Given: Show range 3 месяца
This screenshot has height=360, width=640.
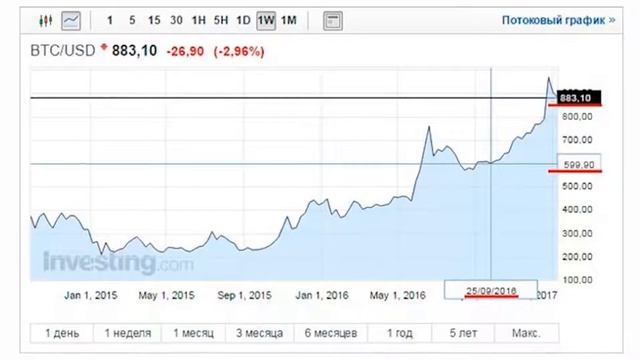Looking at the screenshot, I should (260, 333).
